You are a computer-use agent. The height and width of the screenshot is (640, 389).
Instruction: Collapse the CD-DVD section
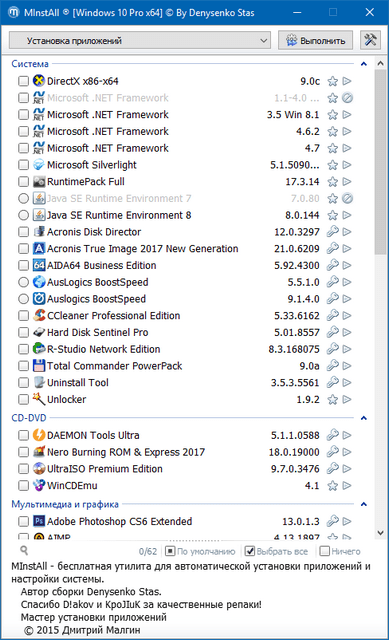364,418
